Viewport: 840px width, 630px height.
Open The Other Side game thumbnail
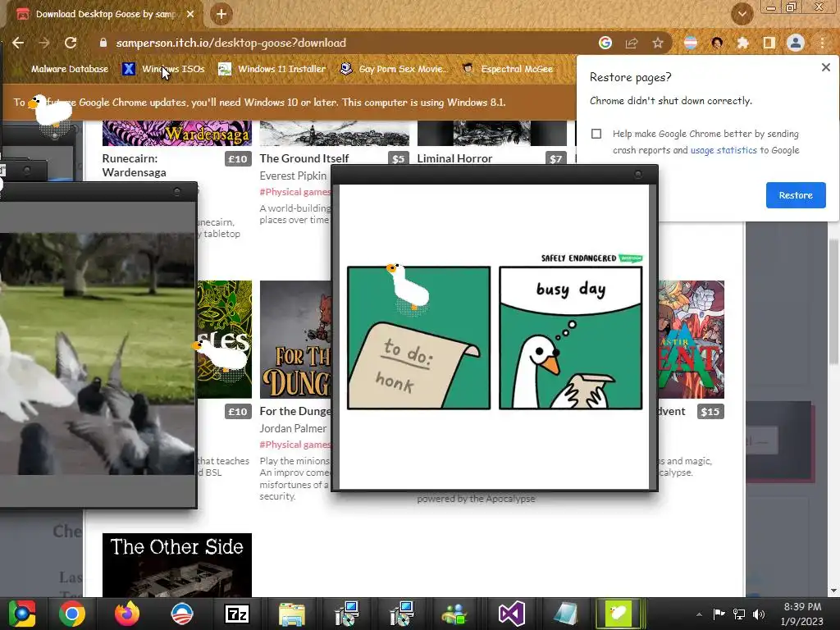pyautogui.click(x=177, y=565)
